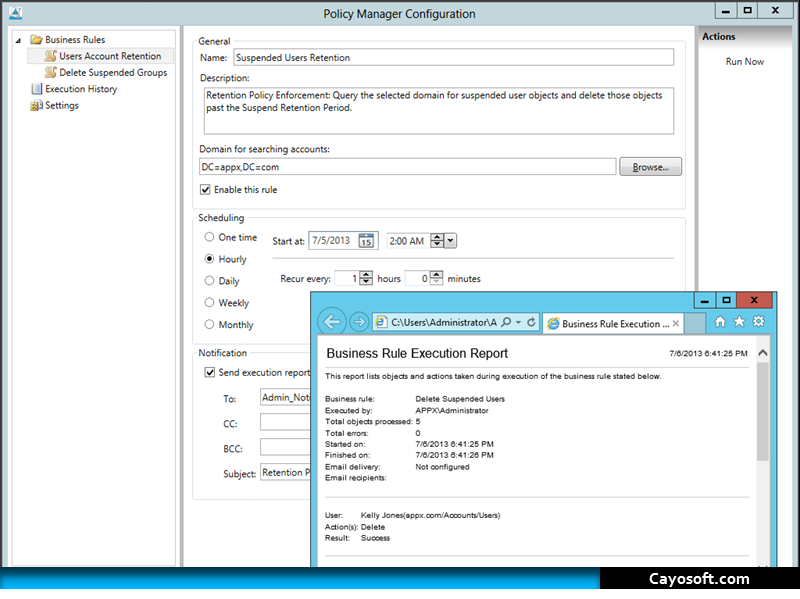
Task: Click the Delete Suspended Groups rule icon
Action: [x=51, y=72]
